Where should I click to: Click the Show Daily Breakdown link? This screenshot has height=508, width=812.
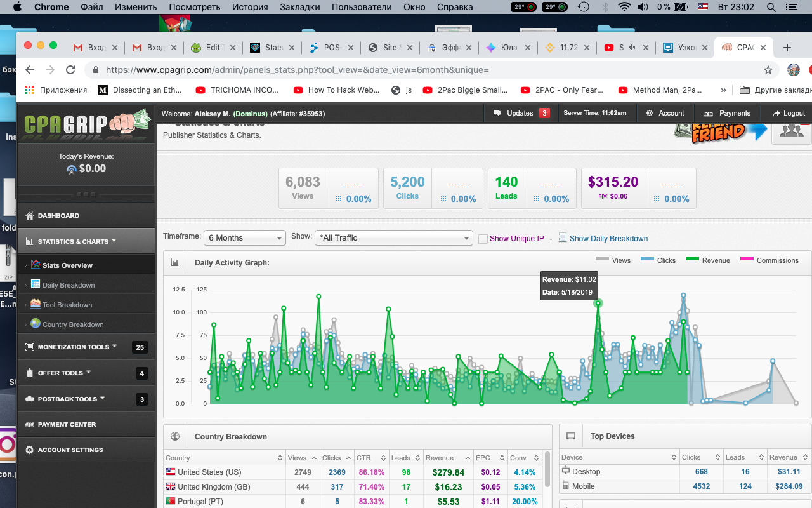click(608, 239)
